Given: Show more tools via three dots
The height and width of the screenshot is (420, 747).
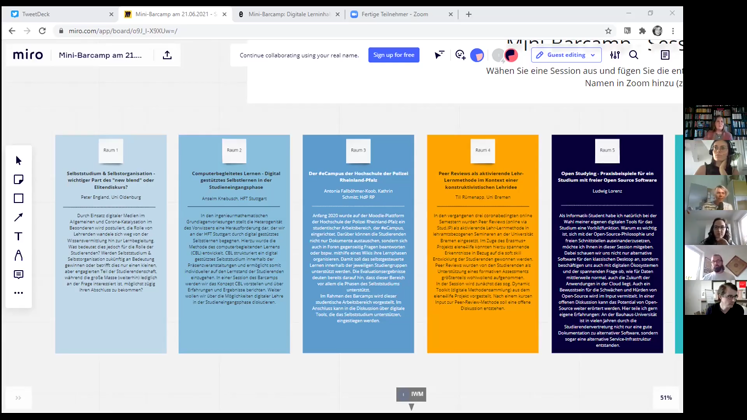Looking at the screenshot, I should 18,293.
